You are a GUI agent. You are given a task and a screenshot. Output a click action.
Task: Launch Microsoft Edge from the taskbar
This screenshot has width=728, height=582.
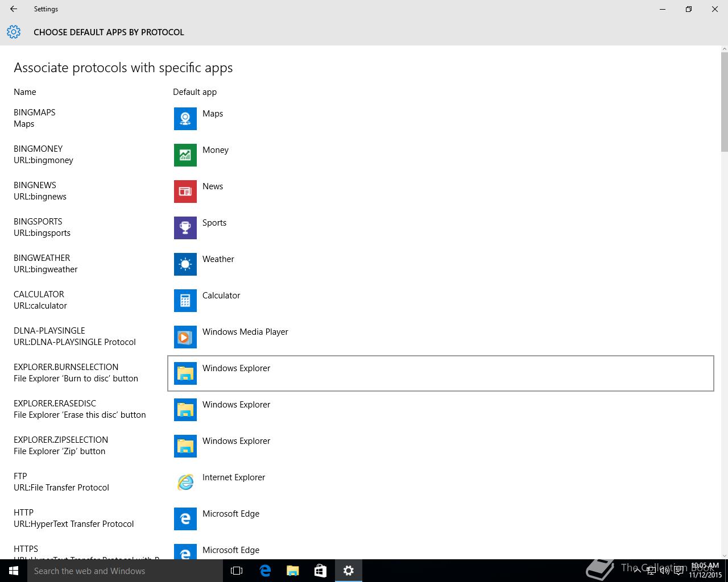[265, 571]
